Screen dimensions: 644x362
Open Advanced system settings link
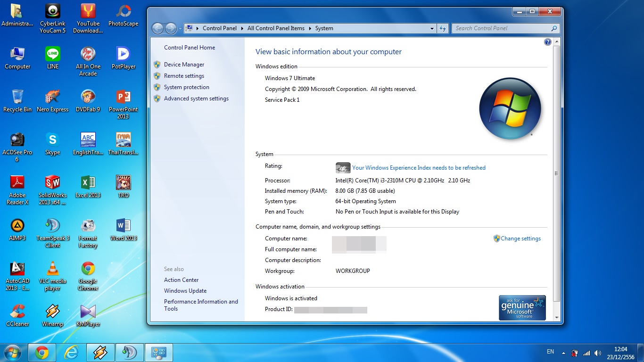(x=196, y=99)
